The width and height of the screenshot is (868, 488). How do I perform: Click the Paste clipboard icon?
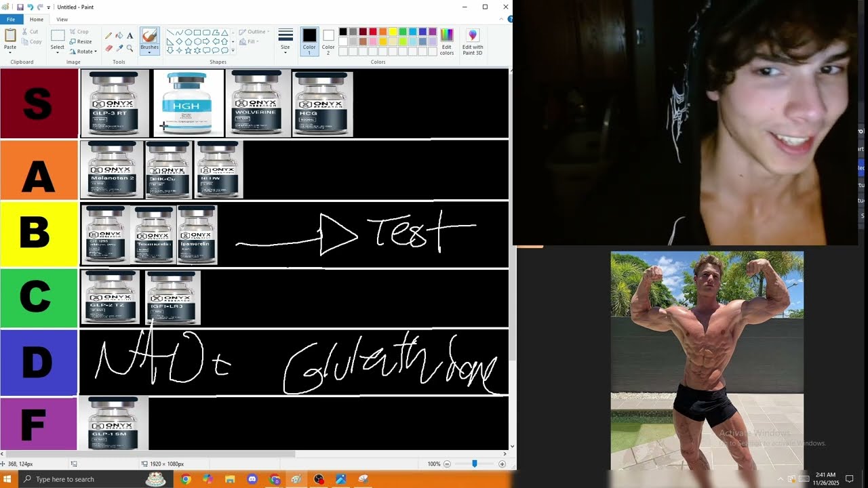point(10,35)
